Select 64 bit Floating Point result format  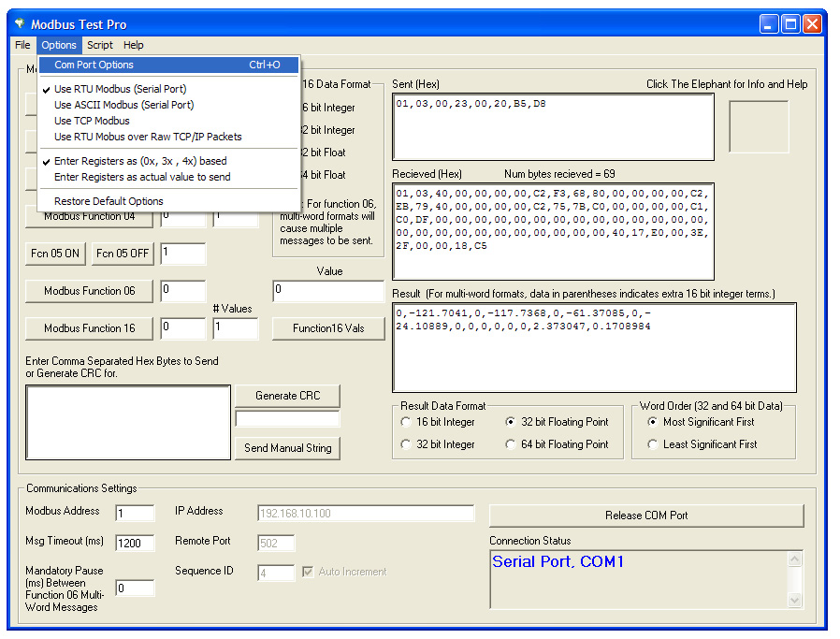pos(558,444)
